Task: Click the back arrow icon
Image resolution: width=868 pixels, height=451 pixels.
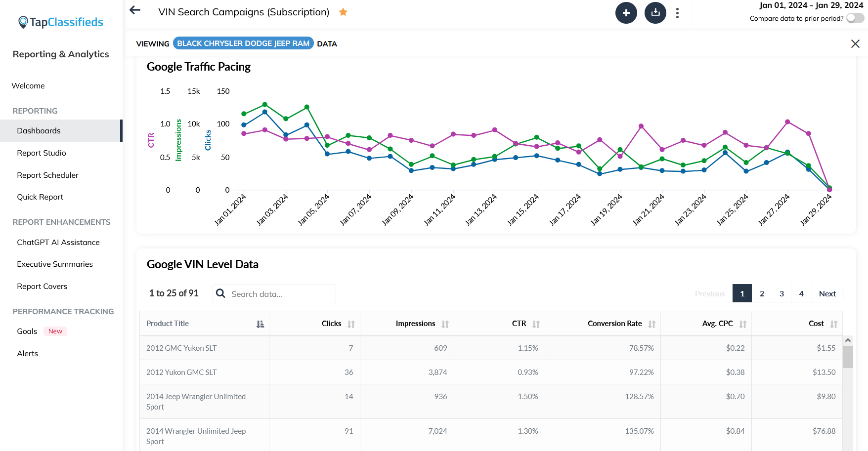Action: pyautogui.click(x=135, y=10)
